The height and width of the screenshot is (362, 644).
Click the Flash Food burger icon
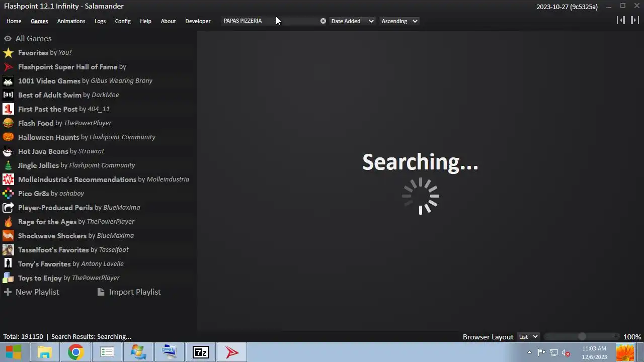(x=8, y=123)
